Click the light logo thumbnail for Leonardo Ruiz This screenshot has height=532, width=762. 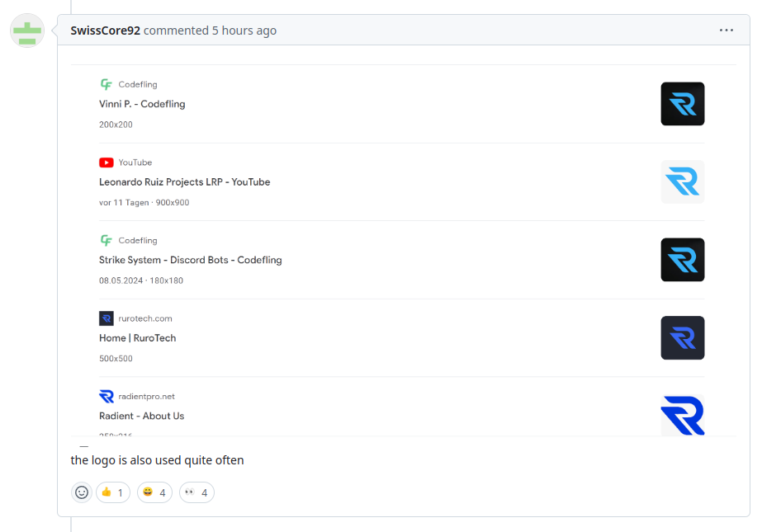tap(682, 182)
